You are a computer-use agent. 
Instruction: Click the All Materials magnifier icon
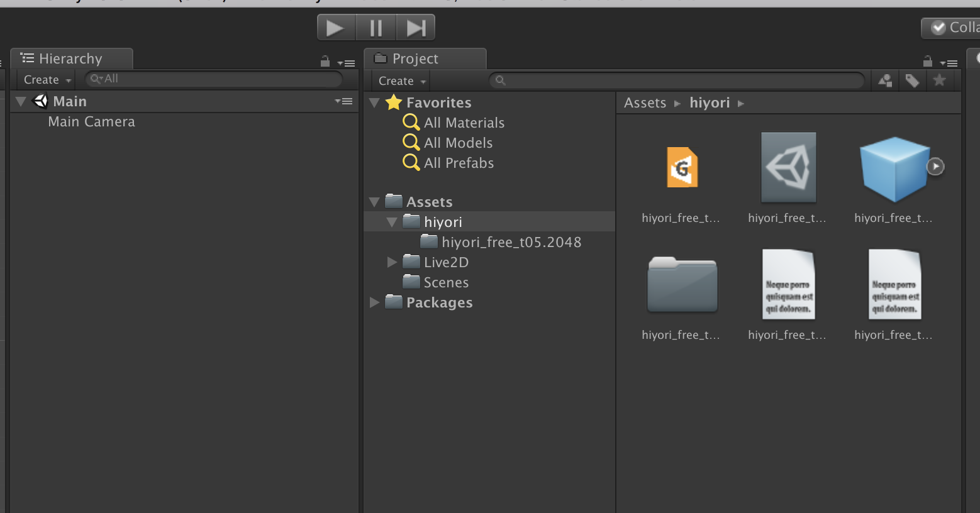tap(411, 123)
